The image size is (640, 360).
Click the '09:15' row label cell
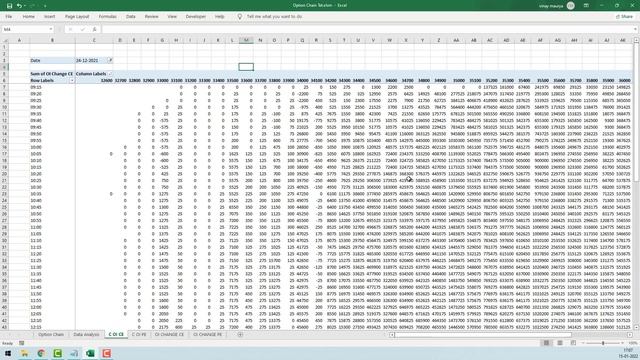tap(52, 87)
